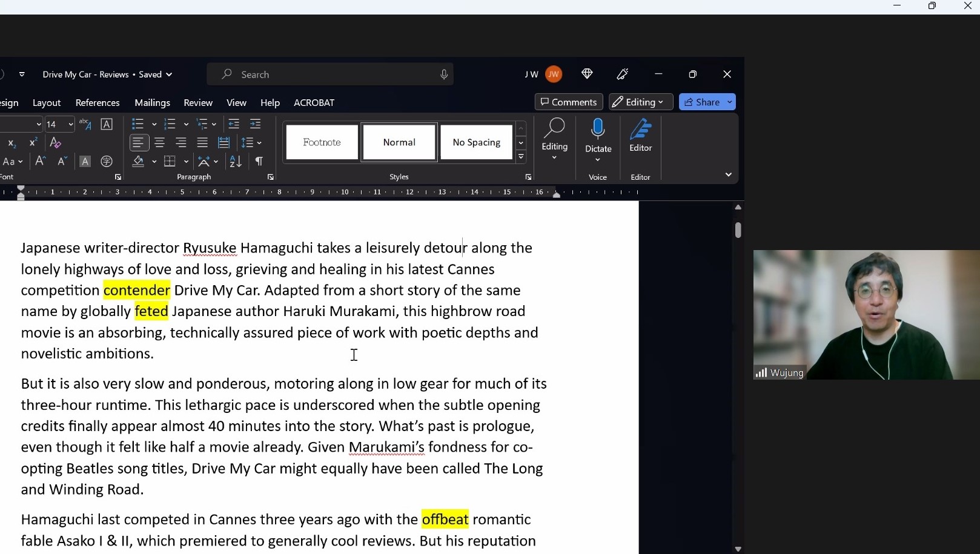980x554 pixels.
Task: Click the diamond premium icon
Action: [x=587, y=74]
